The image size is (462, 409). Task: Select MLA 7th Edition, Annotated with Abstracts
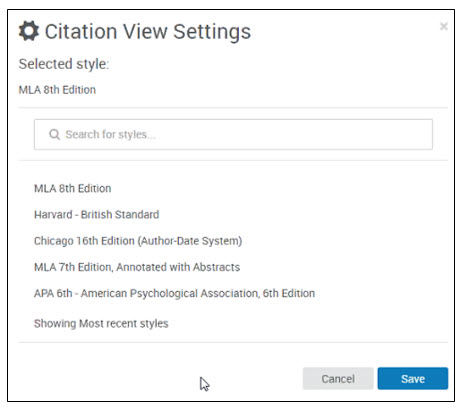[x=137, y=267]
